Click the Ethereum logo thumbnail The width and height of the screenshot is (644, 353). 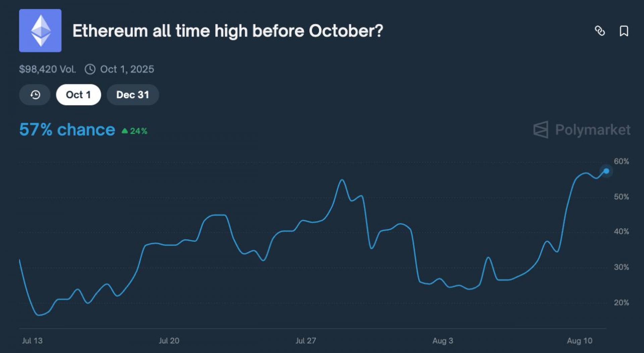(x=40, y=31)
